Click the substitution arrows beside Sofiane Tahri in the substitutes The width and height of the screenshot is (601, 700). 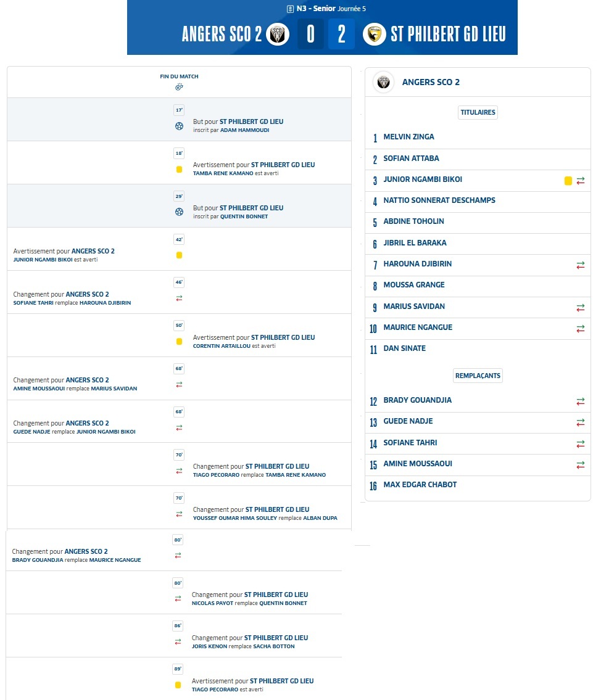(581, 444)
